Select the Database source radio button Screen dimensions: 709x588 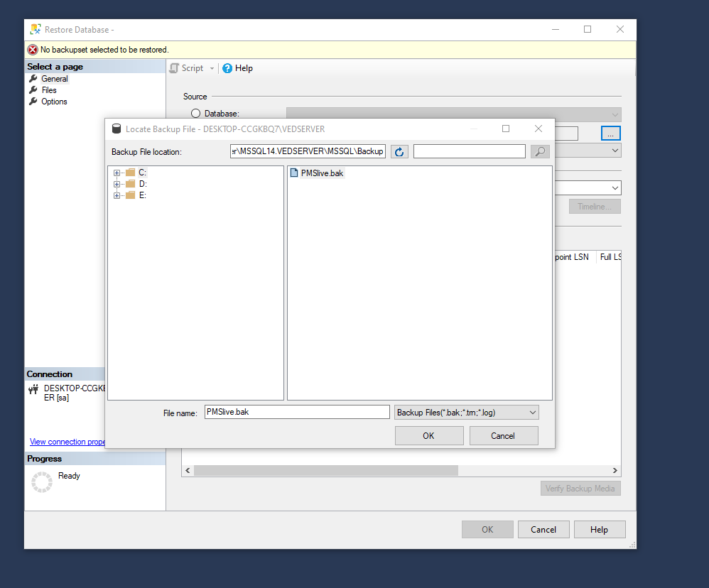coord(195,114)
